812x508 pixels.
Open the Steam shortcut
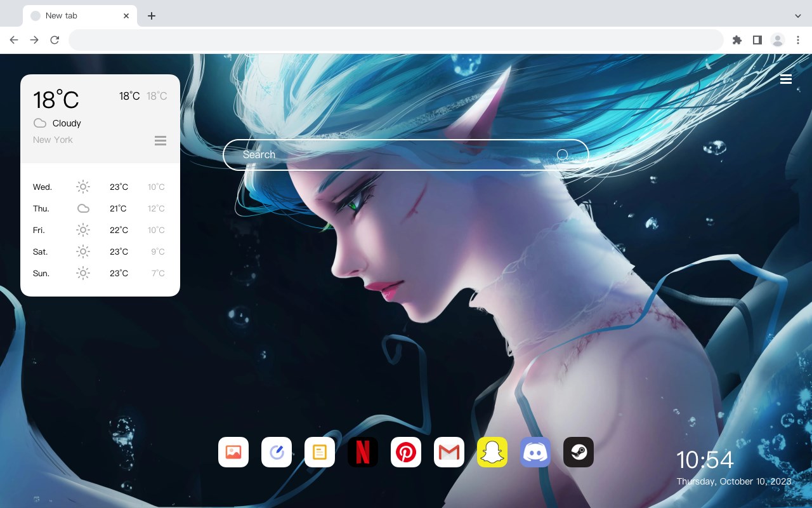coord(579,452)
